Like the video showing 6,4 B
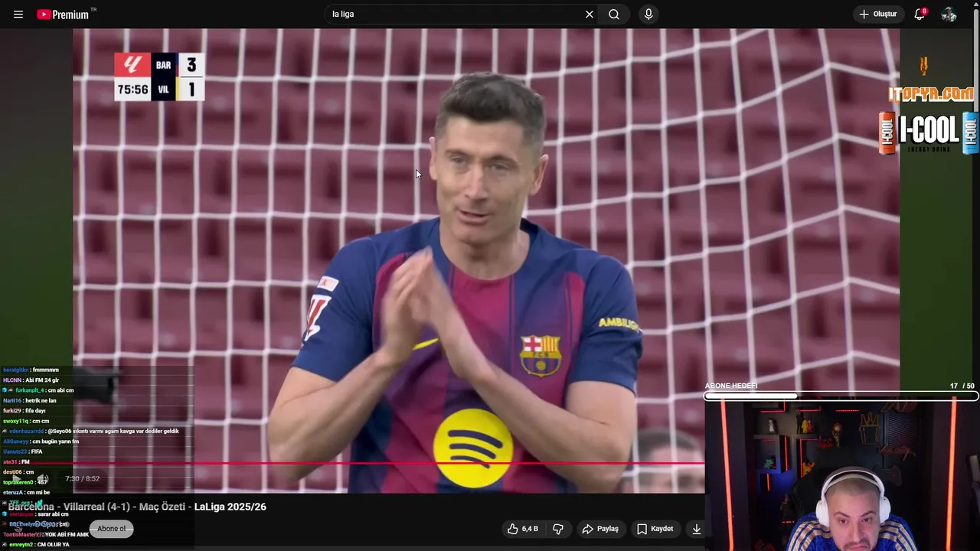The width and height of the screenshot is (980, 551). pyautogui.click(x=522, y=529)
